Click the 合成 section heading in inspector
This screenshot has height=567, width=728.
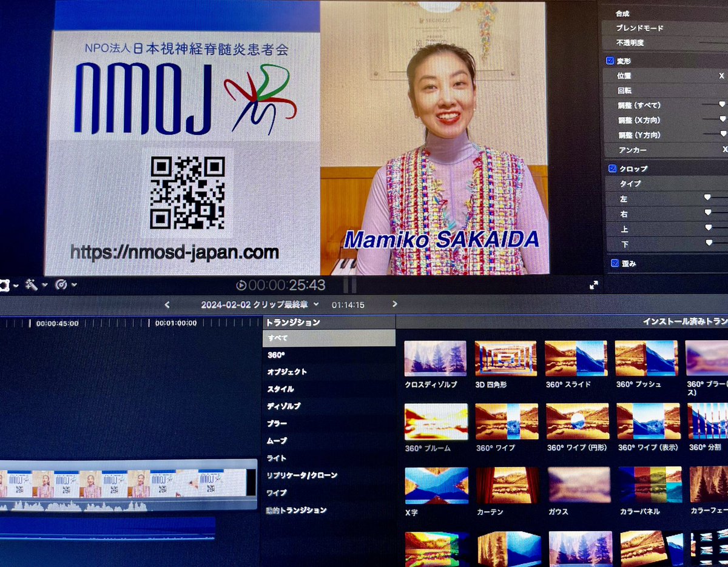click(622, 13)
